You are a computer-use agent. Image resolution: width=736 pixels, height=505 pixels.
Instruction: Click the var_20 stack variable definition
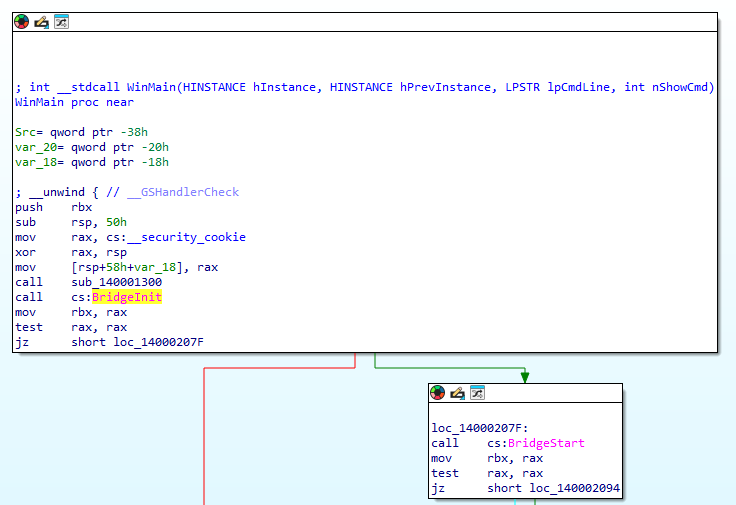(x=36, y=147)
